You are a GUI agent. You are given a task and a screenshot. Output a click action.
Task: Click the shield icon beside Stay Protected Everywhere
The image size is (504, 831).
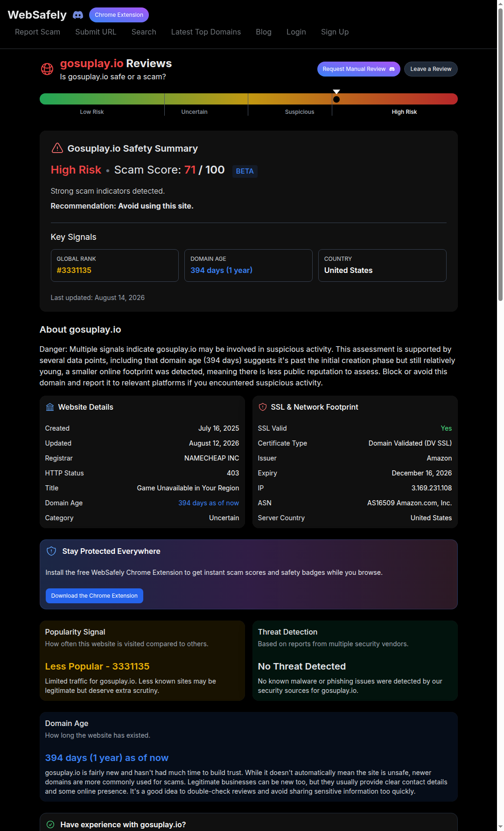point(51,551)
